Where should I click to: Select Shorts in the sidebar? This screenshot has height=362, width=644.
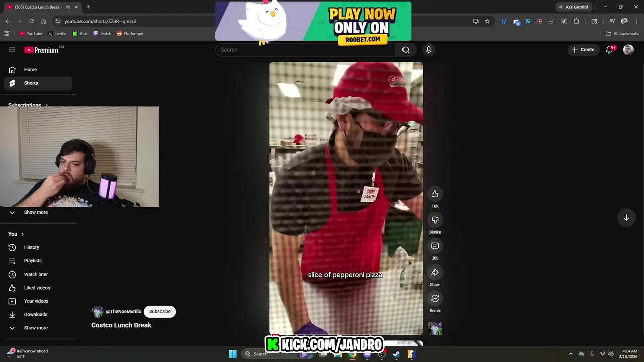[x=38, y=83]
